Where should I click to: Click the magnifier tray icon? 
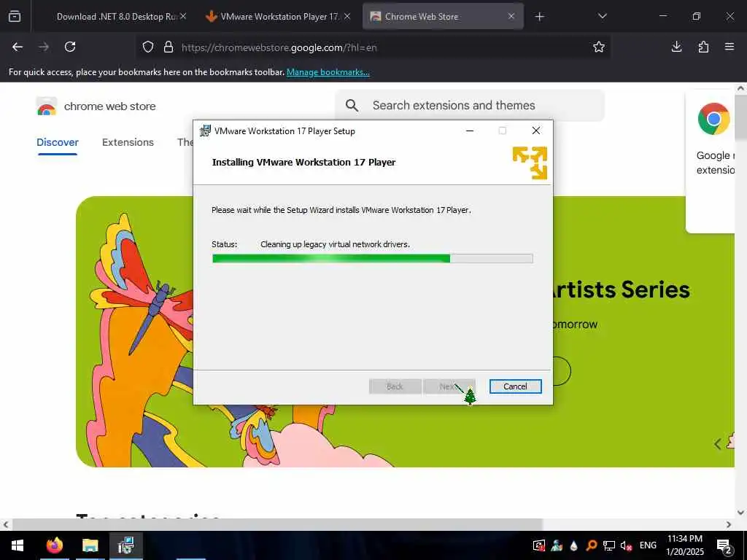pyautogui.click(x=592, y=545)
